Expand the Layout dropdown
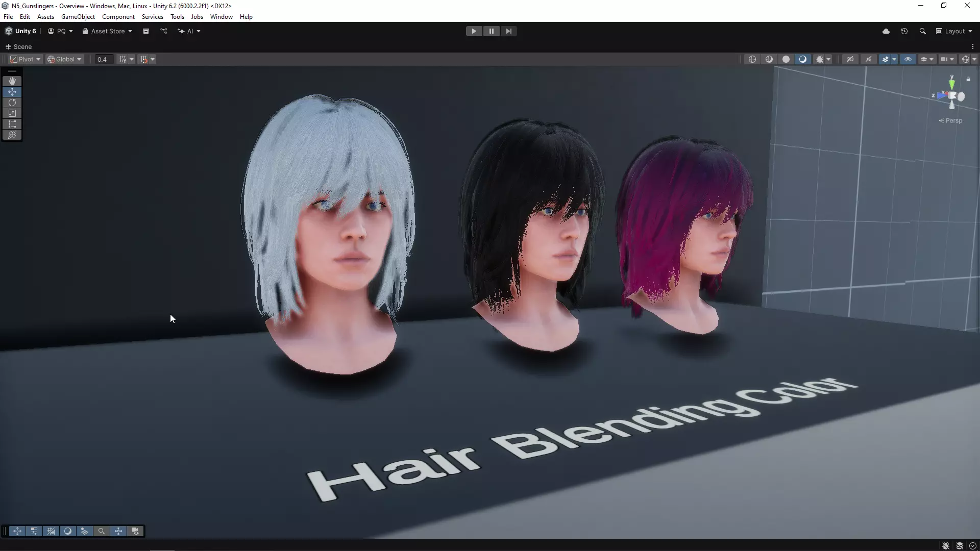The image size is (980, 551). point(954,31)
